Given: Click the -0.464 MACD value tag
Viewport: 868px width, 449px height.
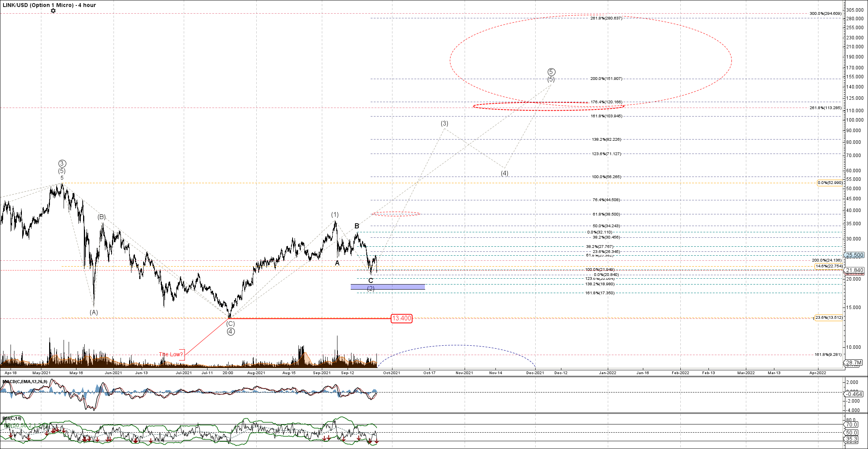Looking at the screenshot, I should tap(854, 394).
